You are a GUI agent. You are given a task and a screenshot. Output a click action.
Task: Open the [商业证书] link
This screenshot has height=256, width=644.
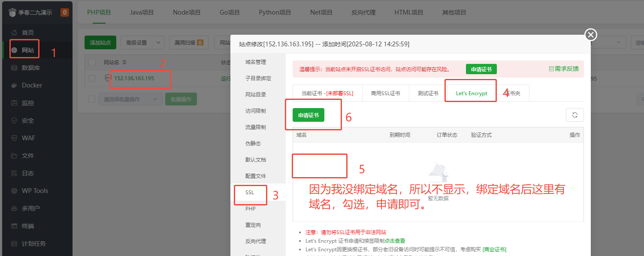pyautogui.click(x=494, y=249)
